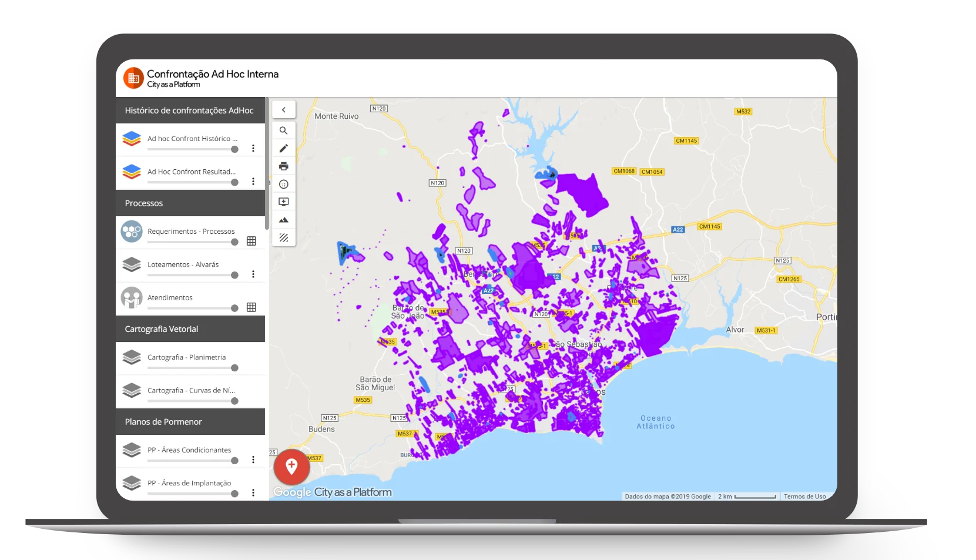Image resolution: width=976 pixels, height=560 pixels.
Task: Activate the pencil drawing tool
Action: click(284, 148)
